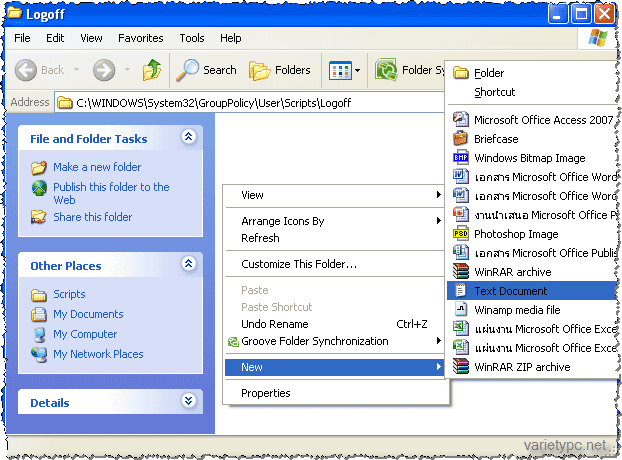This screenshot has width=622, height=460.
Task: Click the Groove Folder Synchronization icon
Action: point(233,341)
